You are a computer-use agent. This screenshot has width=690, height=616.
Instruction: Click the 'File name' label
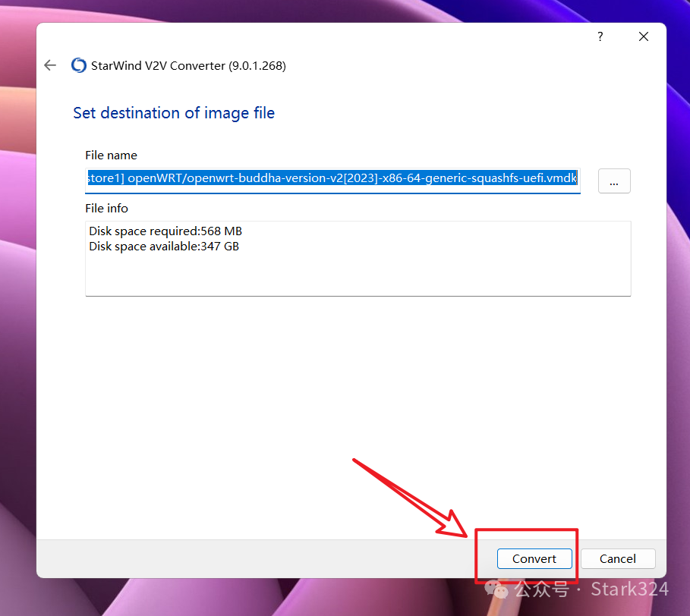tap(111, 156)
